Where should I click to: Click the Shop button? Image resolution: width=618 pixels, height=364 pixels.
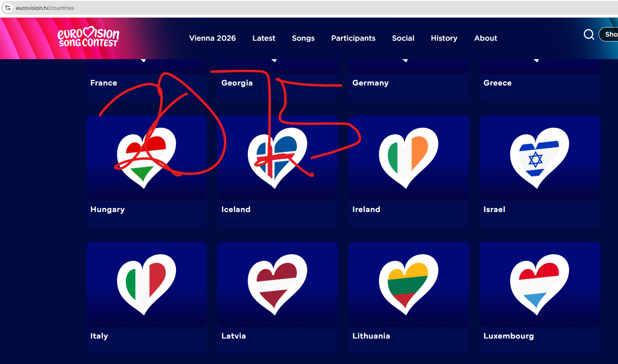coord(609,35)
